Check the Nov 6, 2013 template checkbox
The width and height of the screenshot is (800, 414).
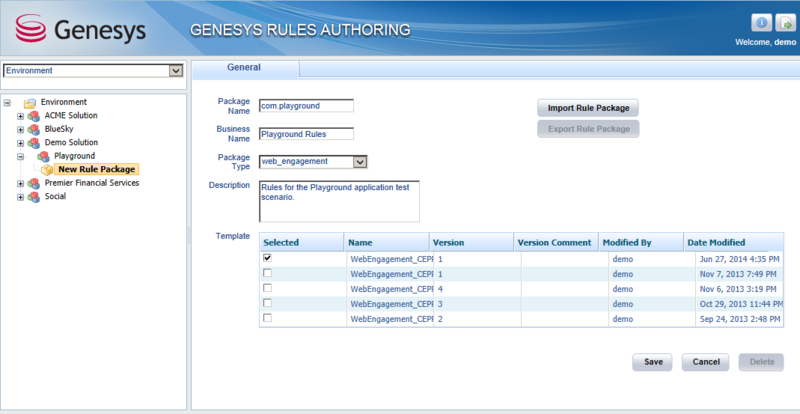[267, 288]
